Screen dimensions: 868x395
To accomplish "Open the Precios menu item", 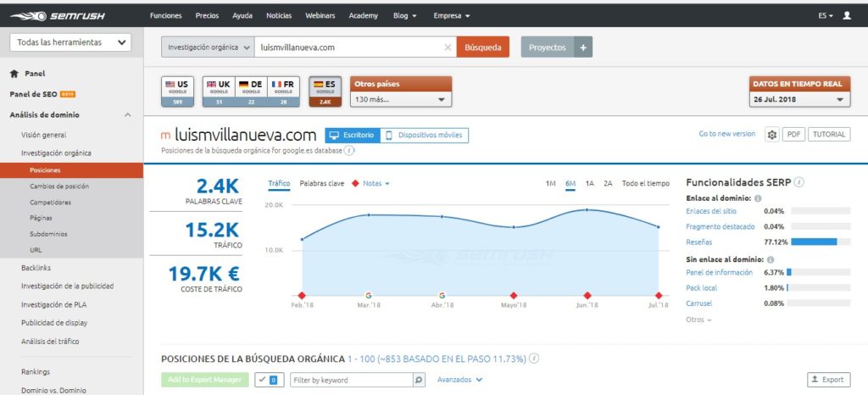I will tap(207, 15).
